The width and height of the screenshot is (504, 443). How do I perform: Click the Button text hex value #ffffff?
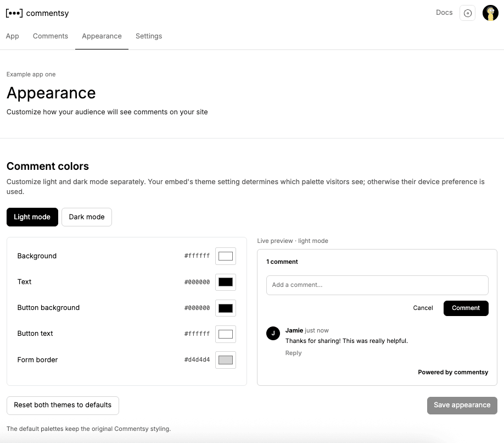197,334
